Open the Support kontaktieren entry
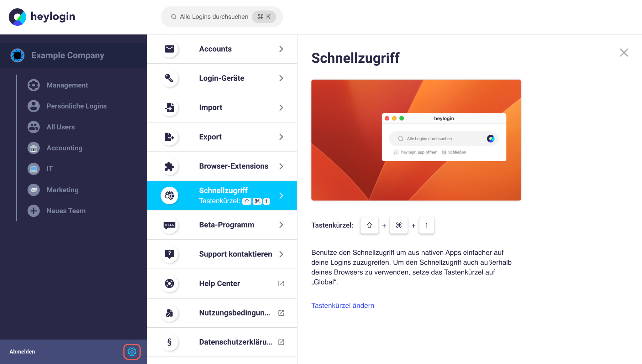The width and height of the screenshot is (642, 364). click(x=222, y=254)
